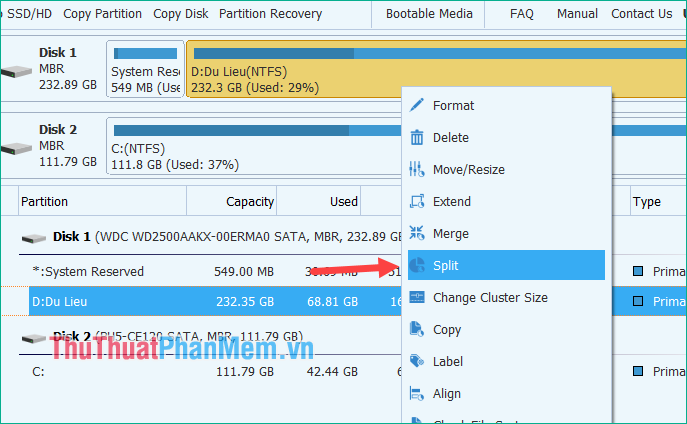Click the 549.00 MB capacity cell
This screenshot has height=424, width=687.
pos(244,272)
